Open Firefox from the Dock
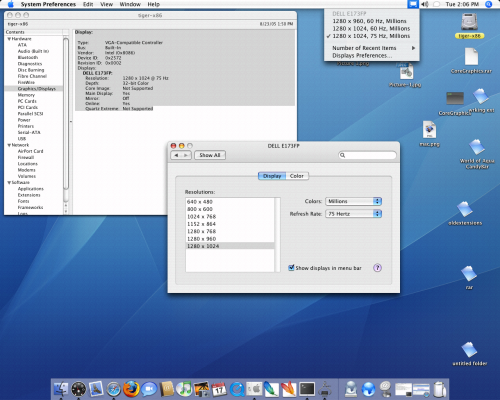Screen dimensions: 500x400 131,389
